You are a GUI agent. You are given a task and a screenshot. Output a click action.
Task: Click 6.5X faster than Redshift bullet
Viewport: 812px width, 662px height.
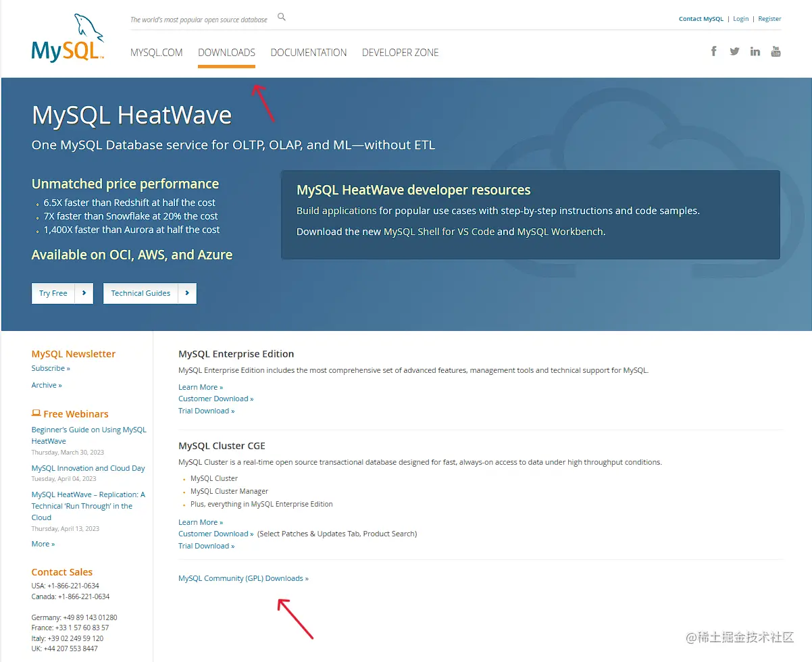(130, 203)
